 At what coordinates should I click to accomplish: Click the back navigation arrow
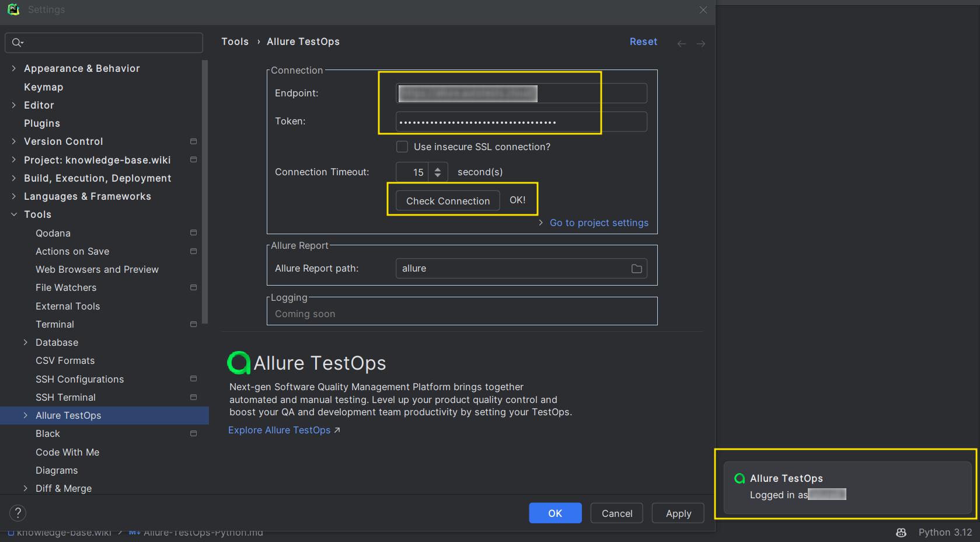click(x=681, y=44)
